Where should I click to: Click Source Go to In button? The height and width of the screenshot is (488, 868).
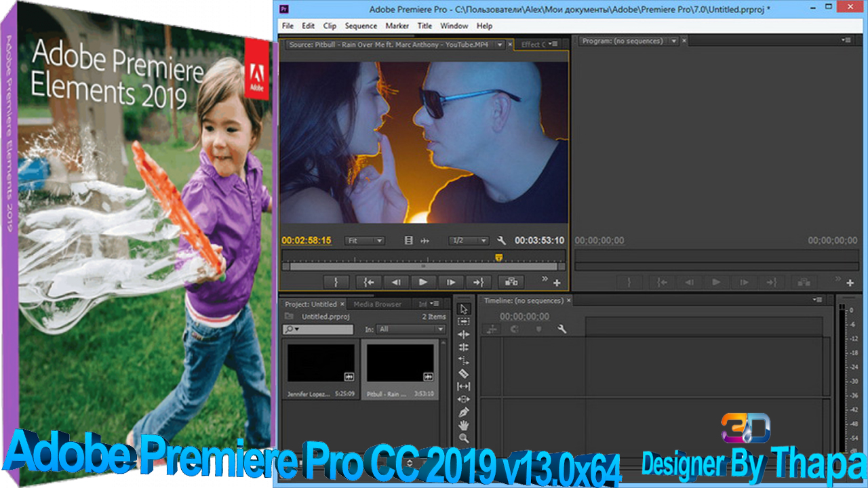click(369, 283)
